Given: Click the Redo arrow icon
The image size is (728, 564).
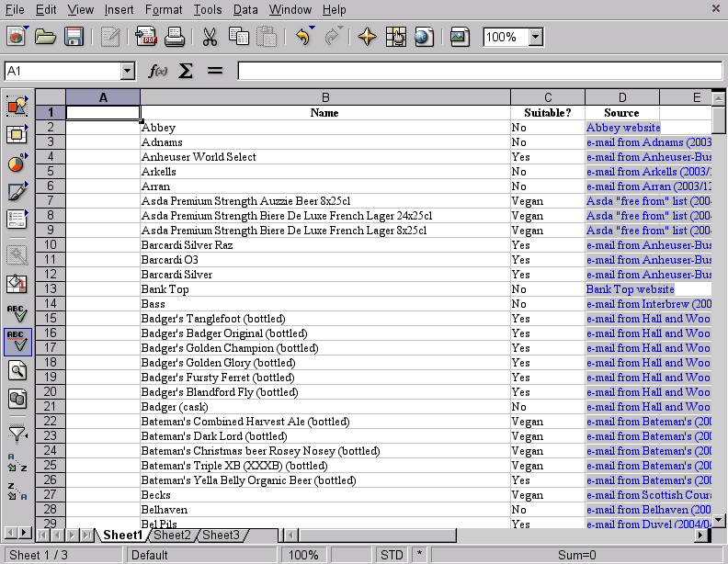Looking at the screenshot, I should [331, 37].
